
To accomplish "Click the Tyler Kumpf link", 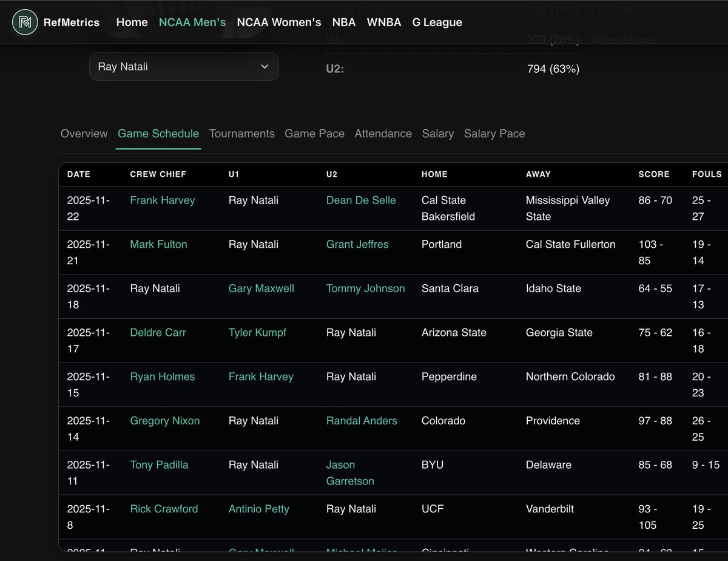I will tap(257, 333).
